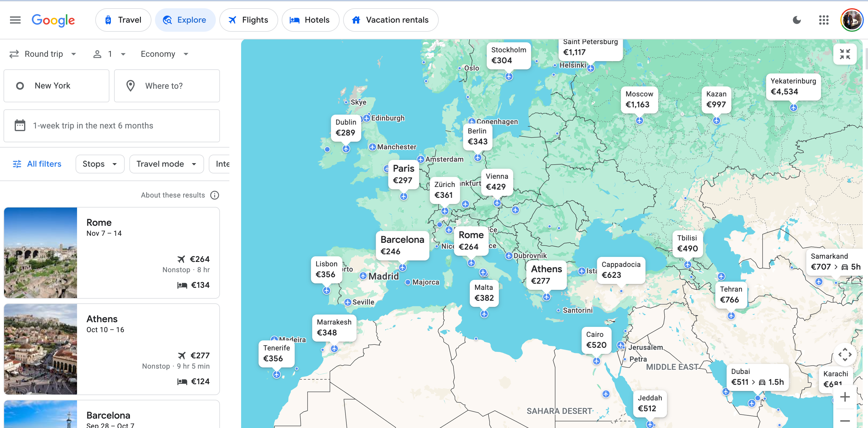868x428 pixels.
Task: Open the 1-week trip date selector
Action: [x=111, y=126]
